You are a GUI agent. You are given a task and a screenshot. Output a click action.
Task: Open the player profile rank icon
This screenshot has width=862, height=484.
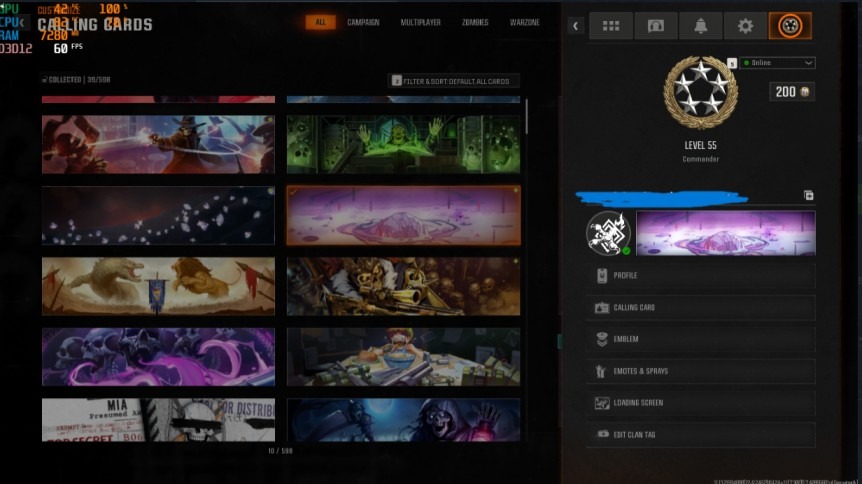(790, 26)
